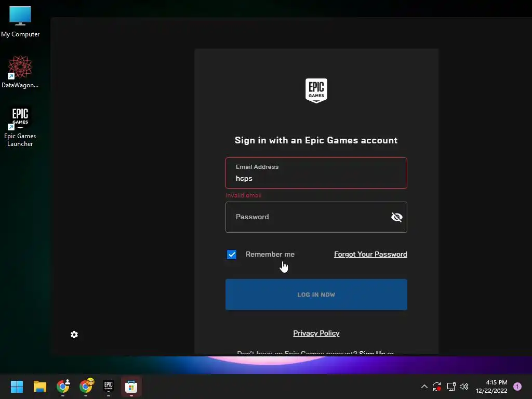
Task: Open network connection tray icon
Action: 451,387
